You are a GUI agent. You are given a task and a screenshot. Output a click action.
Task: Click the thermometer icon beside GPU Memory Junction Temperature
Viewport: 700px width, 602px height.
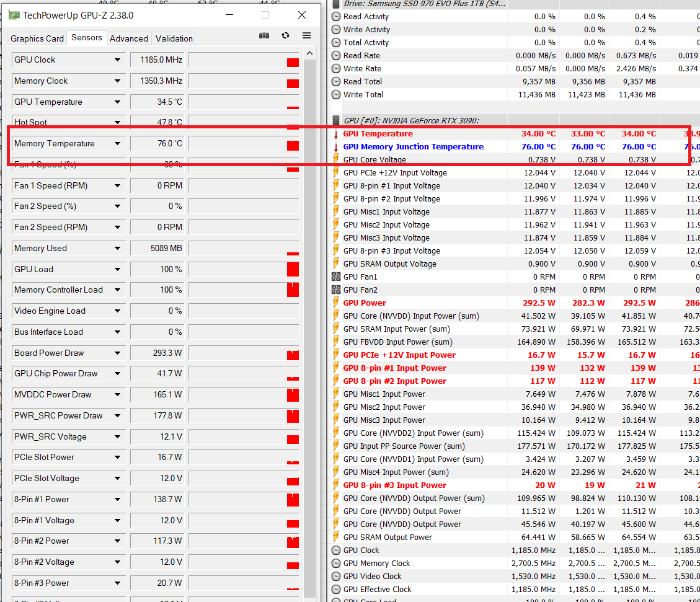pos(336,147)
